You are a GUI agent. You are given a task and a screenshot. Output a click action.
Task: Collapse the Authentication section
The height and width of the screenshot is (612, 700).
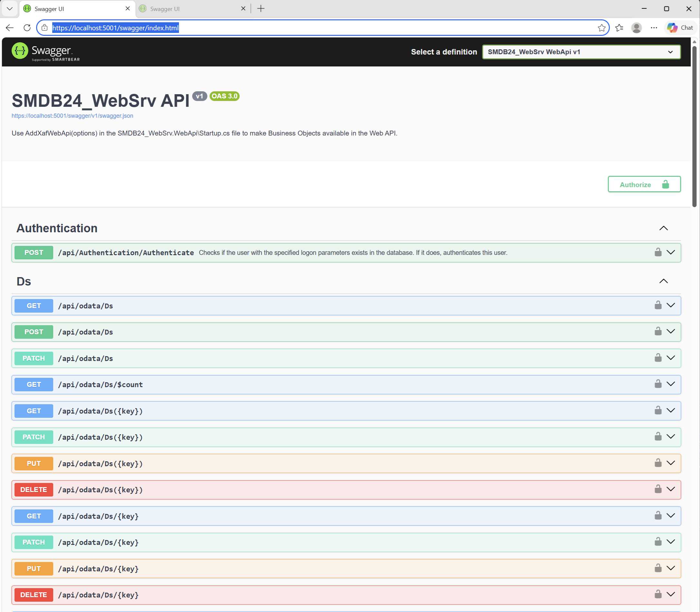[664, 228]
